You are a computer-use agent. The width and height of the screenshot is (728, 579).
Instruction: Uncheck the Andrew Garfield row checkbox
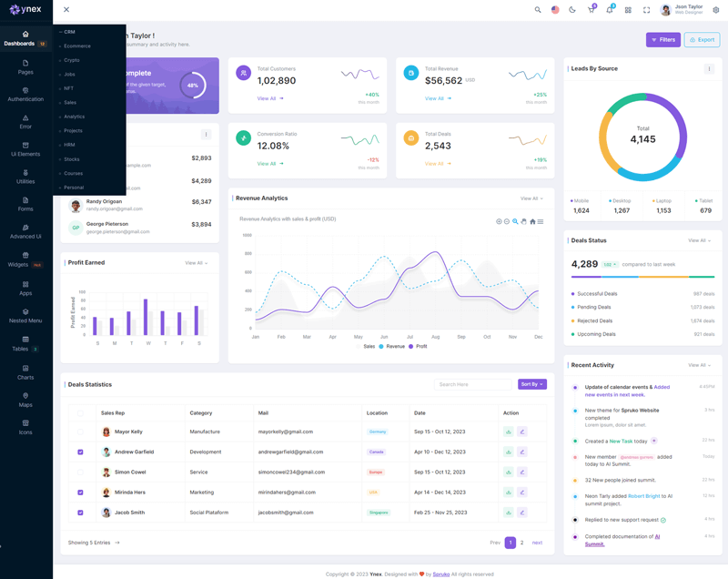coord(80,452)
